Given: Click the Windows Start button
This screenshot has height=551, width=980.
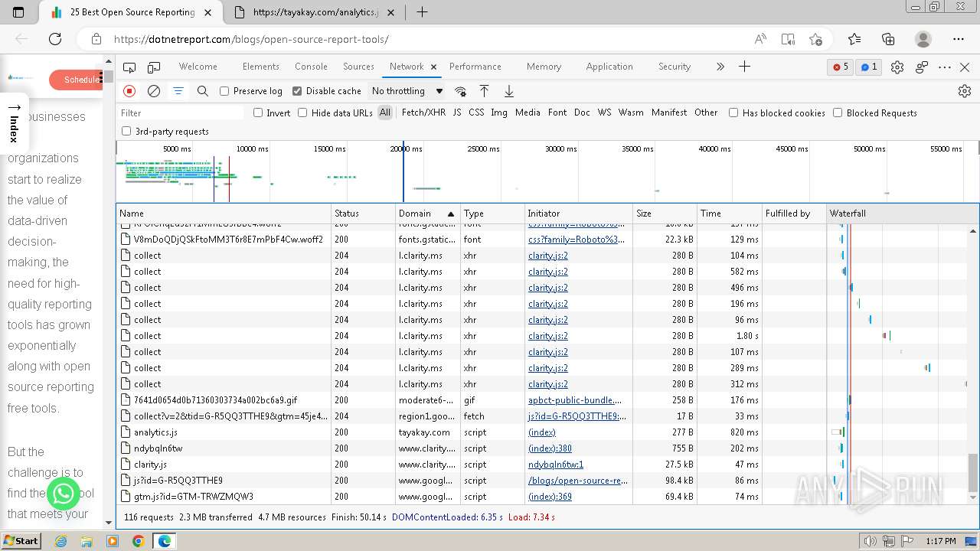Looking at the screenshot, I should point(21,541).
